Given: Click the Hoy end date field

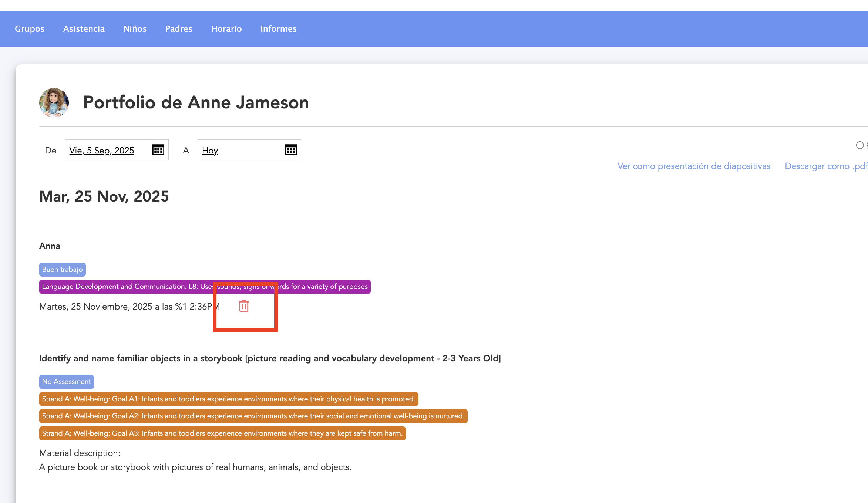Looking at the screenshot, I should point(210,151).
